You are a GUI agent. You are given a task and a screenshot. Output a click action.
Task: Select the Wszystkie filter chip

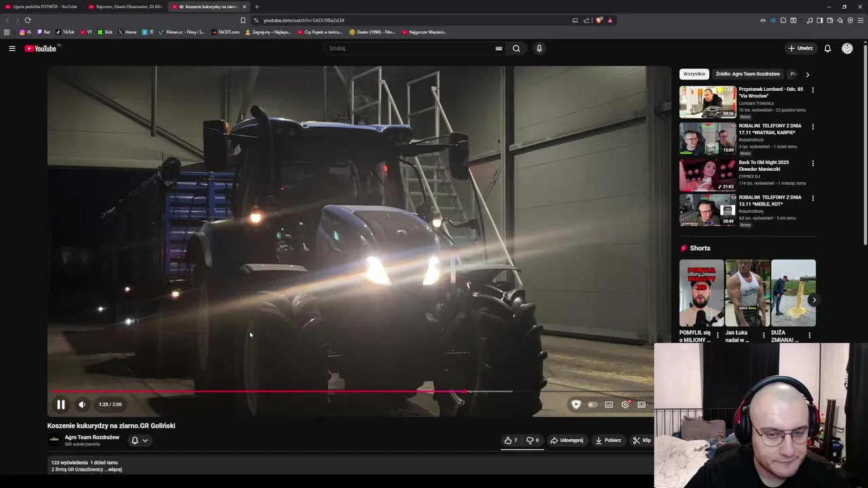(694, 74)
